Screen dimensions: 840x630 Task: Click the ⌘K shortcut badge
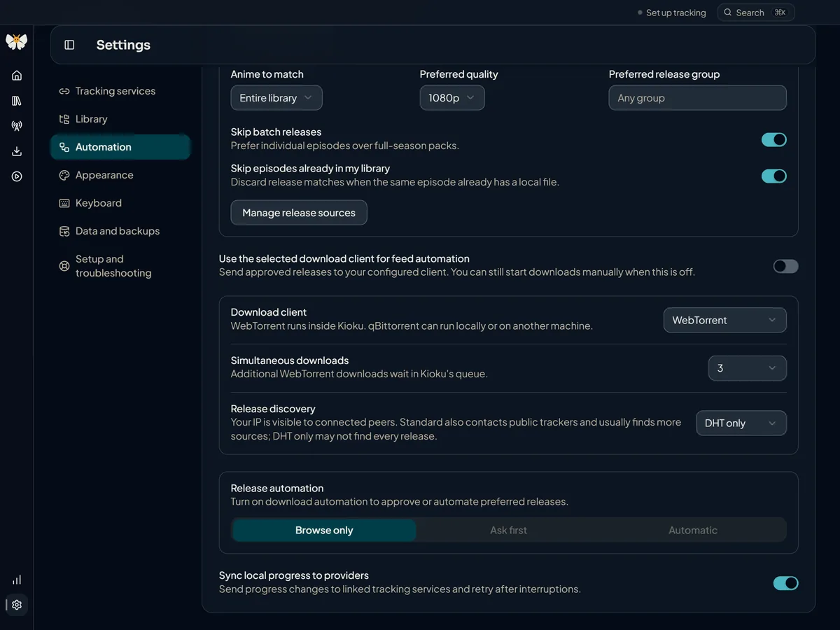coord(780,13)
